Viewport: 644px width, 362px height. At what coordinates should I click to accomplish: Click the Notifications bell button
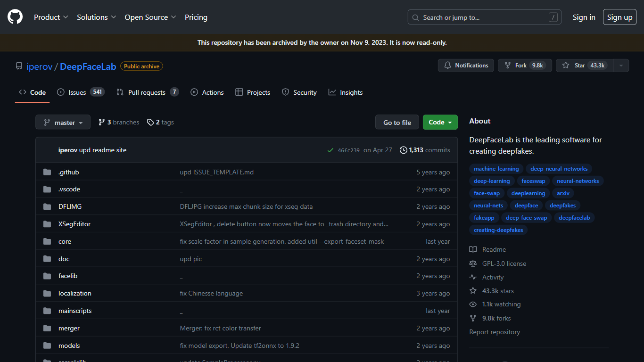click(x=466, y=66)
